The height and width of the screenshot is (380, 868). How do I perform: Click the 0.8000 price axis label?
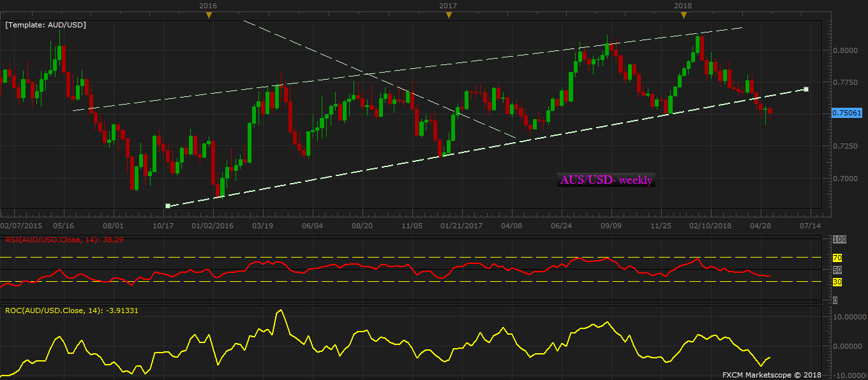pos(845,50)
